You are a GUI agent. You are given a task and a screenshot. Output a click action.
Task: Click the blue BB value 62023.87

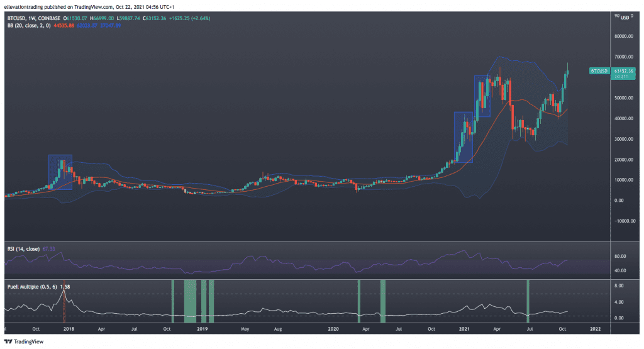coord(87,25)
